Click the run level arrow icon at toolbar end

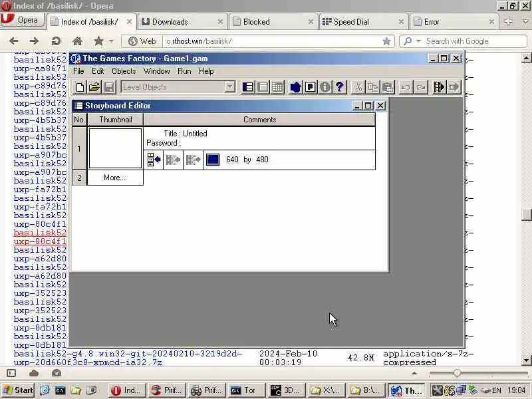pos(454,87)
